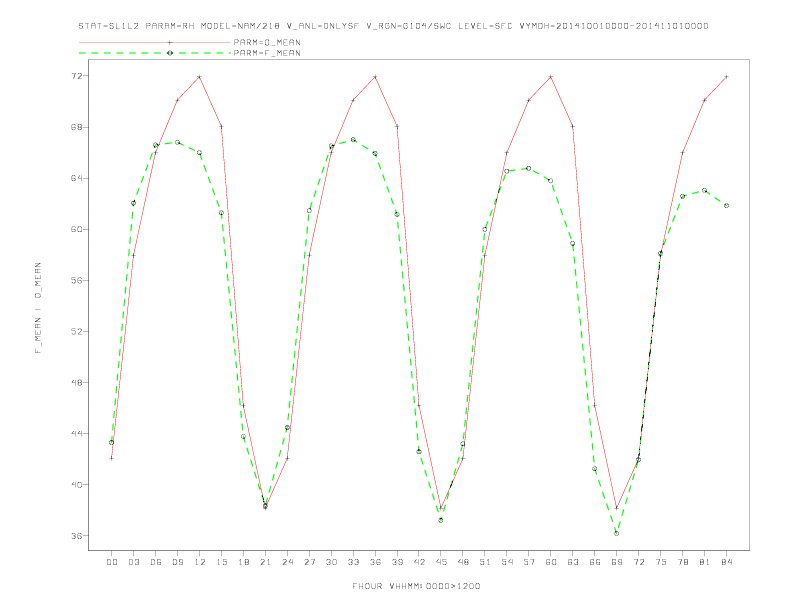Select the red O_MEAN point at hour 84
Screen dimensions: 792x612
click(726, 77)
